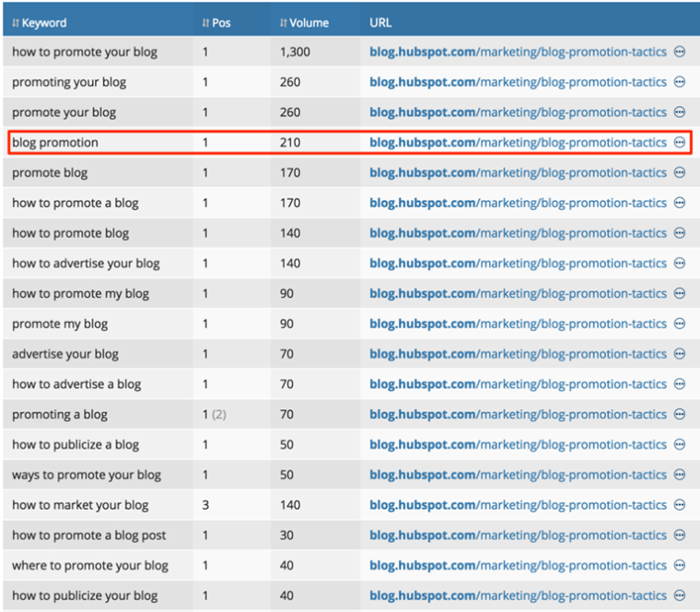Select keyword 'promote my blog'
Viewport: 700px width, 612px height.
click(60, 324)
